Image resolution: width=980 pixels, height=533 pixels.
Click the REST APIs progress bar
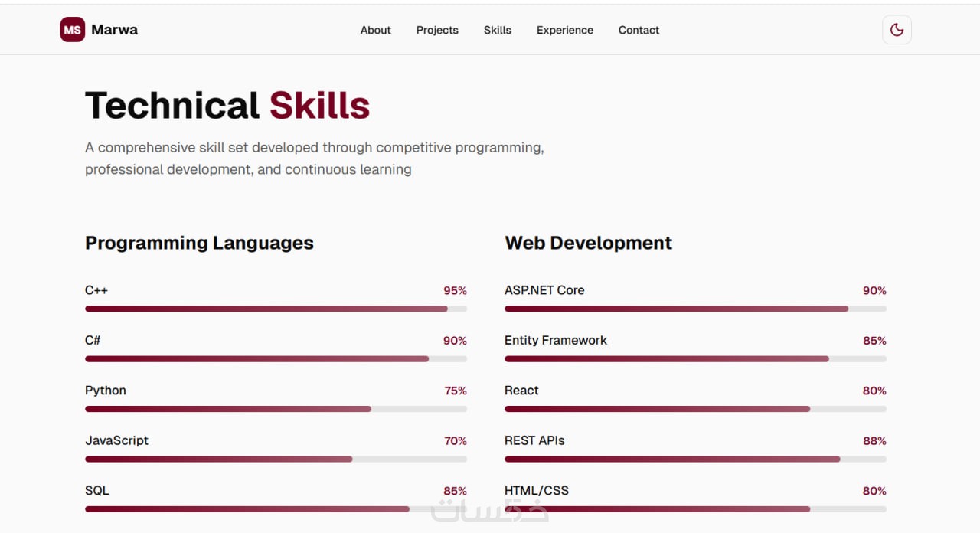(x=695, y=459)
